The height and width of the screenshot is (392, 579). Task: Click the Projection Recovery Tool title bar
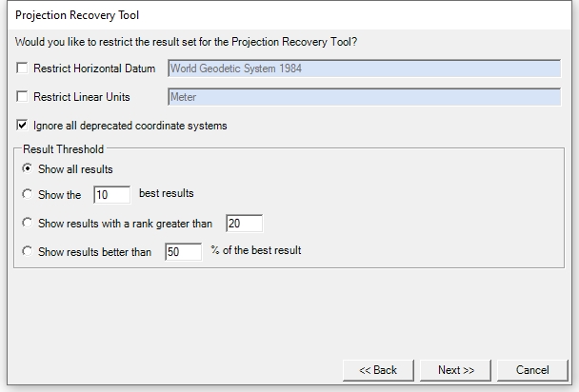[289, 15]
